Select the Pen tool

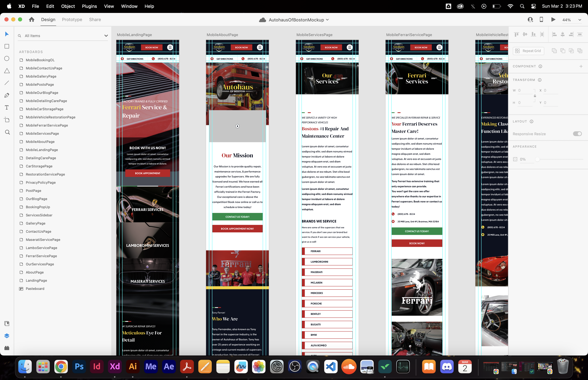click(x=7, y=95)
